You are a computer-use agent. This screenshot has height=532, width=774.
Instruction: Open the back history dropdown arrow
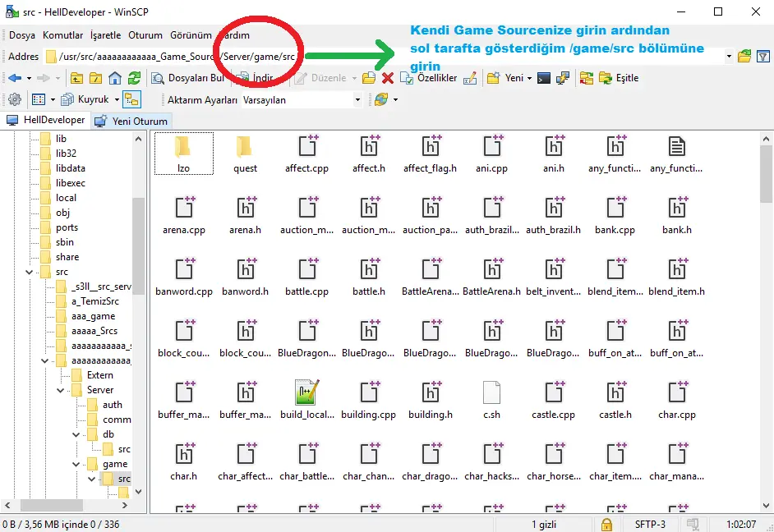point(29,78)
